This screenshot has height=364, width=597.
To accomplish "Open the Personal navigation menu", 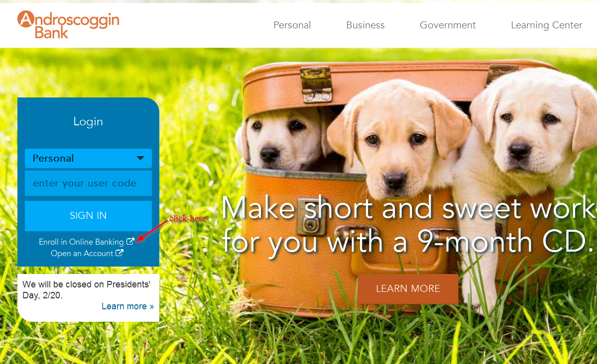I will click(292, 25).
